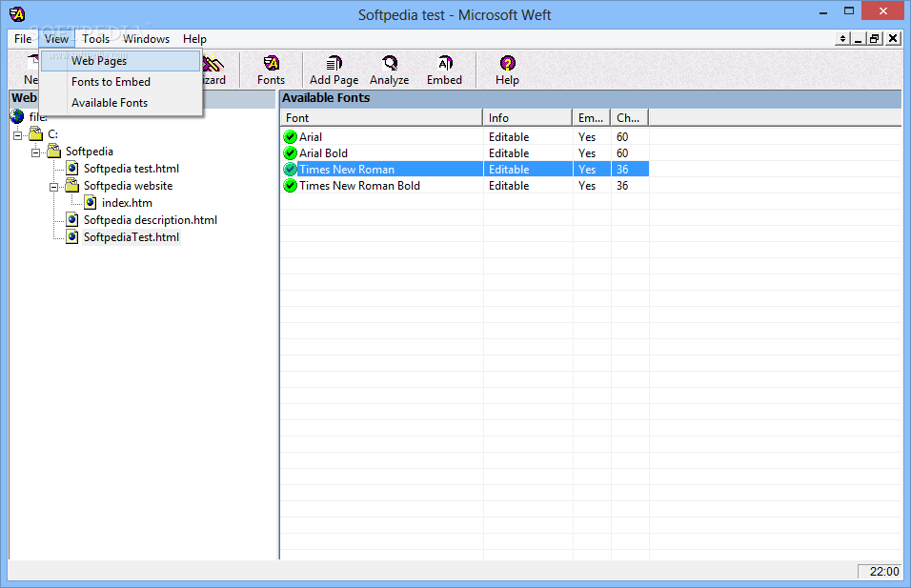Start the Embed fonts tool
Image resolution: width=911 pixels, height=588 pixels.
444,71
